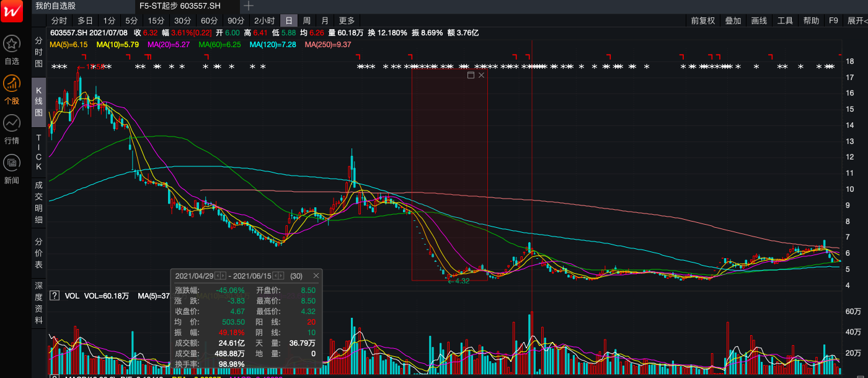The width and height of the screenshot is (868, 378).
Task: Open the 工具 tools menu
Action: point(785,20)
